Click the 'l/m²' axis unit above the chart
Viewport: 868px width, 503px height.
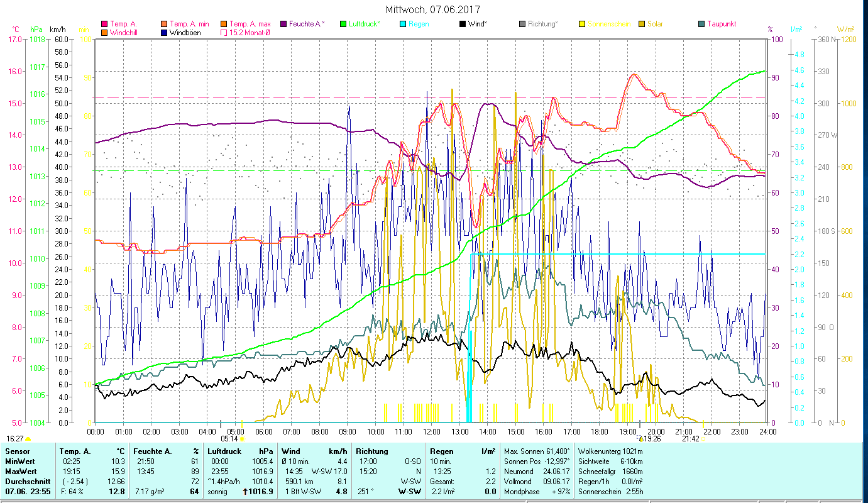click(797, 30)
